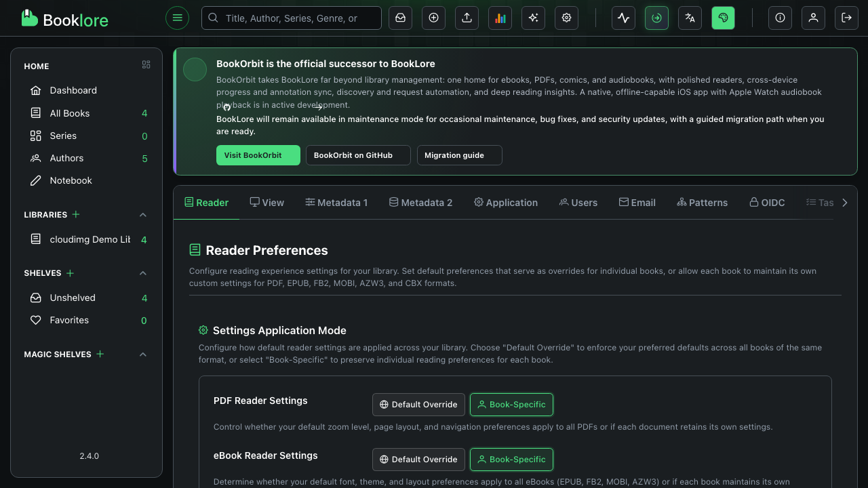
Task: Switch to the Metadata 1 tab
Action: (x=336, y=203)
